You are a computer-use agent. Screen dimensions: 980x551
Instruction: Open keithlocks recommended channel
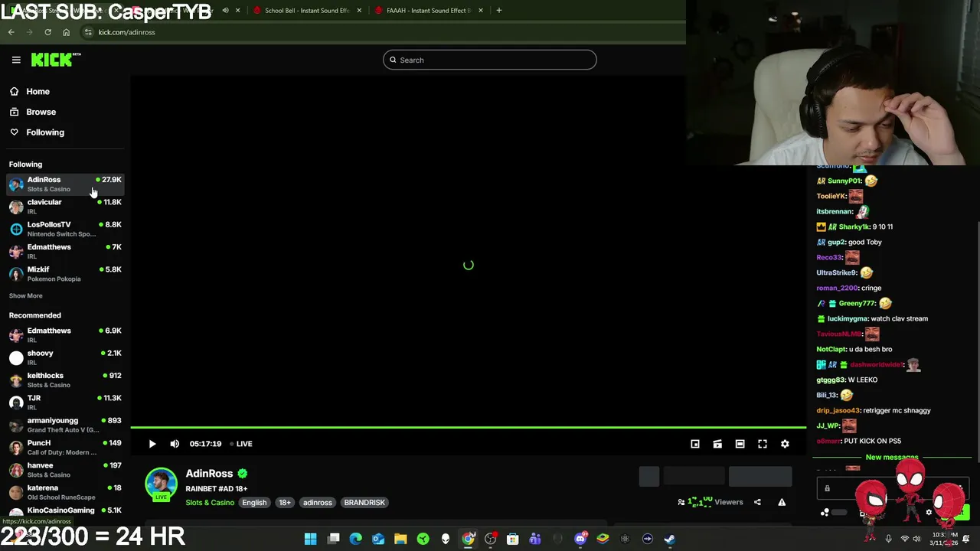[x=65, y=380]
